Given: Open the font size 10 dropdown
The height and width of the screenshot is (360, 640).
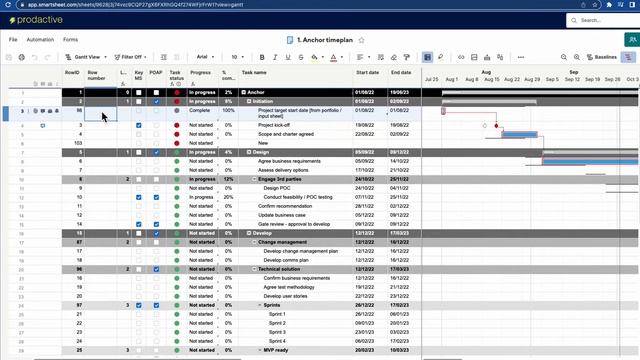Looking at the screenshot, I should click(x=238, y=57).
